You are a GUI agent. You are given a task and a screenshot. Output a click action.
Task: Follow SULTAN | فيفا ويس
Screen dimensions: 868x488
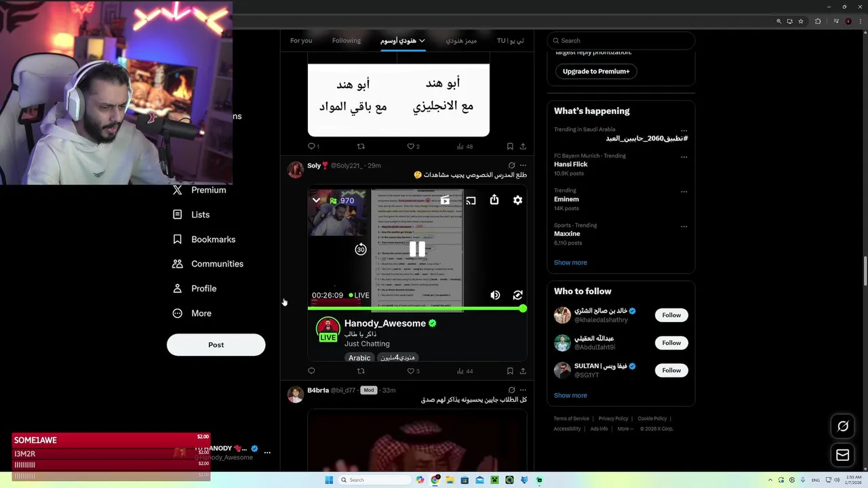[671, 370]
